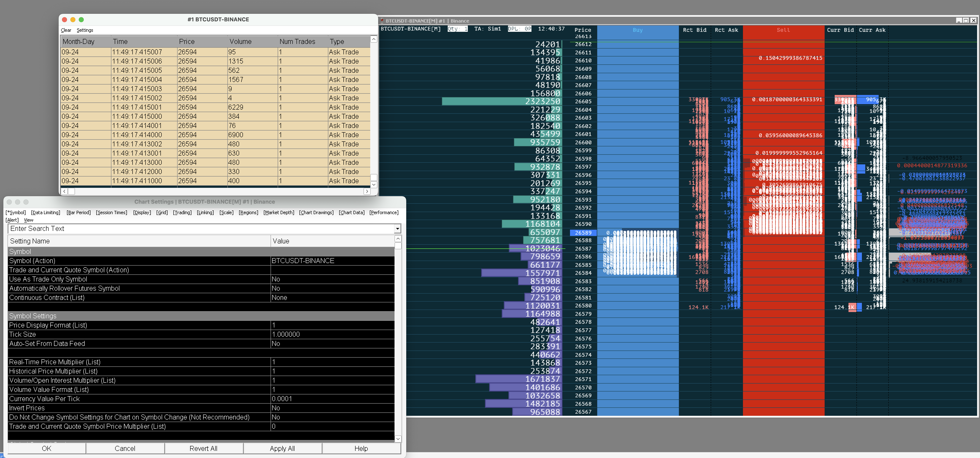Open the Enter Search Text dropdown arrow
This screenshot has height=458, width=980.
[398, 229]
